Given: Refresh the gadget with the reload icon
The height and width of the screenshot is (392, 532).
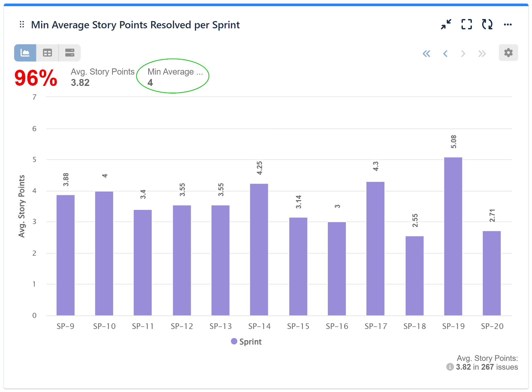Looking at the screenshot, I should click(x=487, y=24).
